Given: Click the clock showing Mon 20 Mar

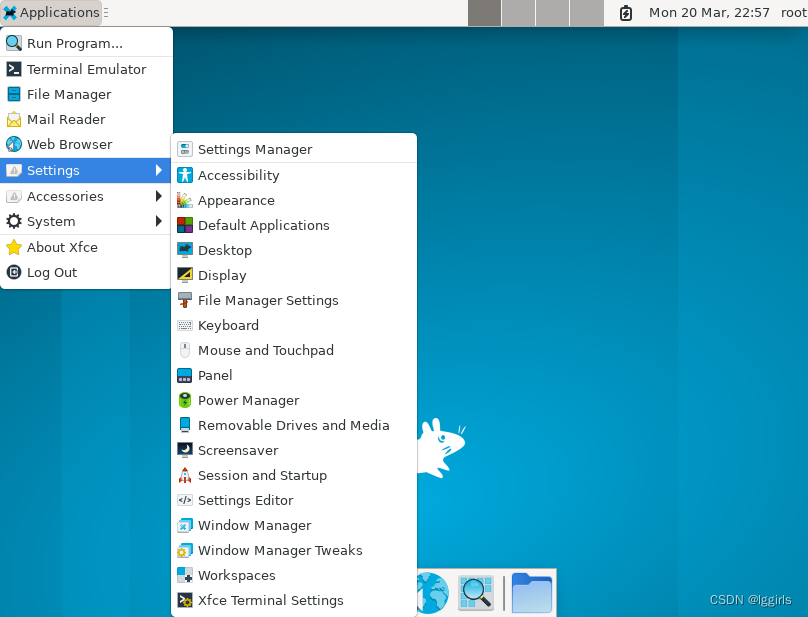Looking at the screenshot, I should coord(709,13).
